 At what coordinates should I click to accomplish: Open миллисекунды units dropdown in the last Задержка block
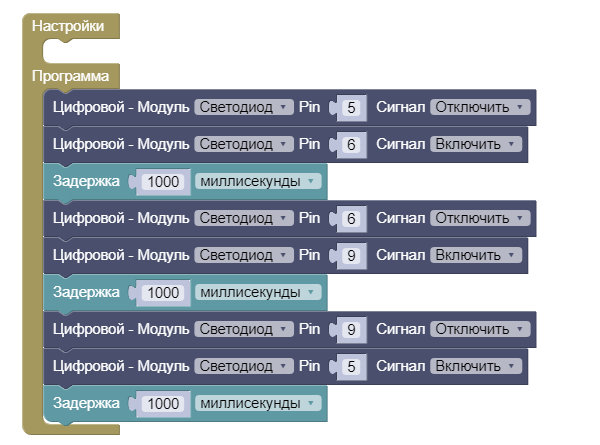point(258,403)
